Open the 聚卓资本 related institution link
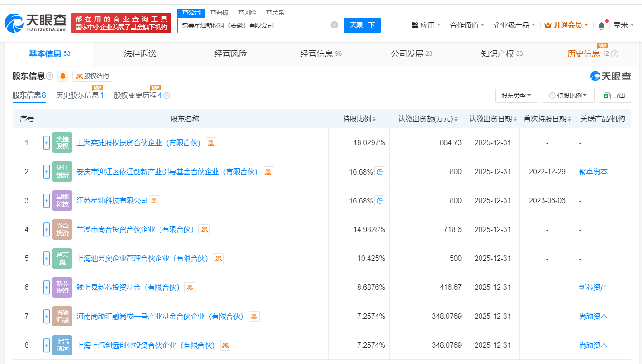Screen dimensions: 642x364 point(593,172)
